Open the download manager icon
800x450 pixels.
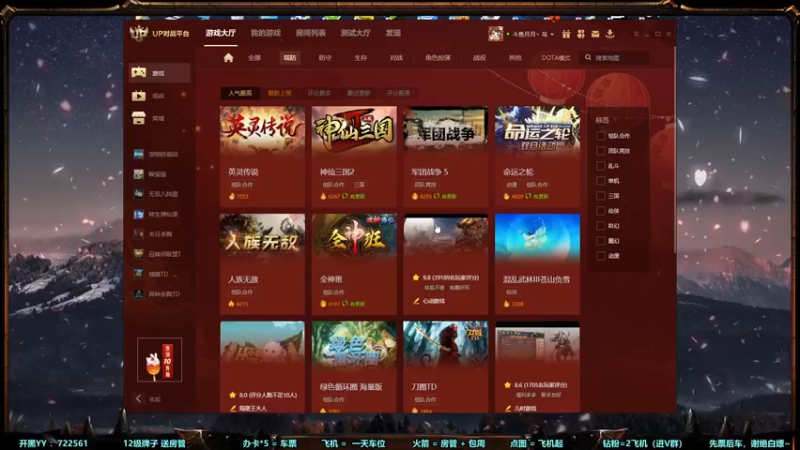pos(610,34)
